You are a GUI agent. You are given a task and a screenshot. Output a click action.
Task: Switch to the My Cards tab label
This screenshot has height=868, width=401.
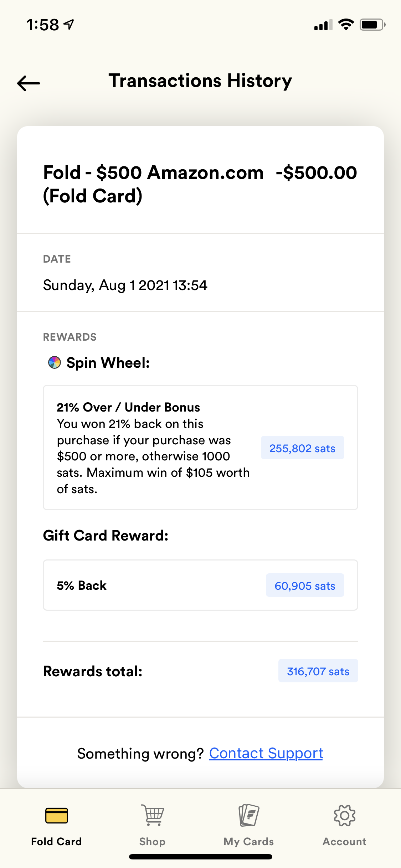249,842
